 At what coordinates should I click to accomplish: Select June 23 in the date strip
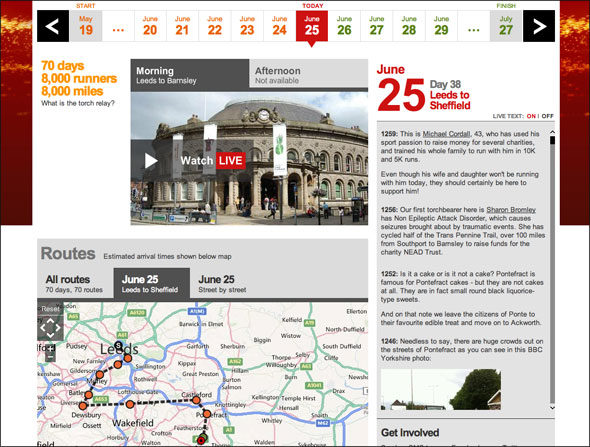click(x=247, y=26)
